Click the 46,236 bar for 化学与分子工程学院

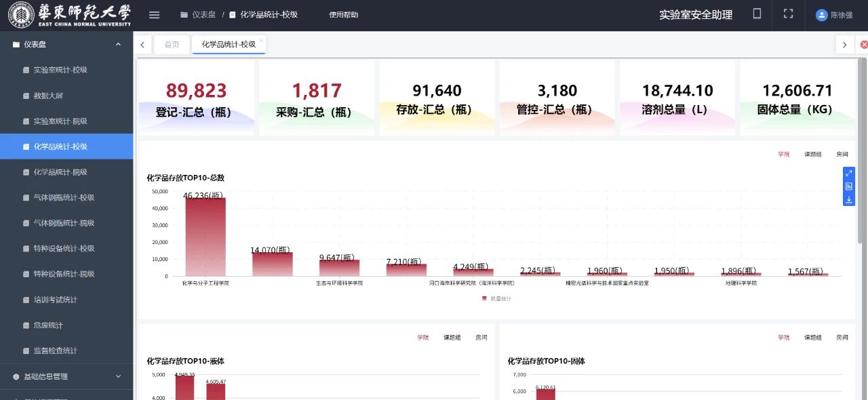[x=205, y=237]
